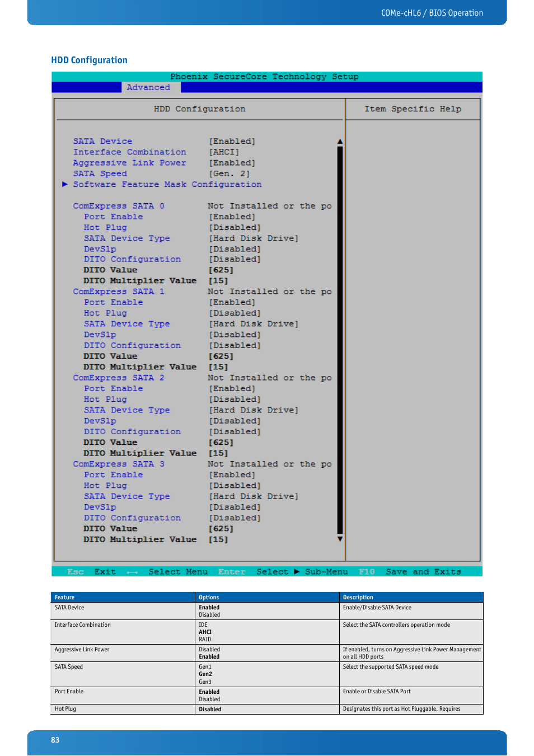Toggle Hot Plug value under ComExpress SATA 1
The height and width of the screenshot is (756, 534).
coord(235,313)
